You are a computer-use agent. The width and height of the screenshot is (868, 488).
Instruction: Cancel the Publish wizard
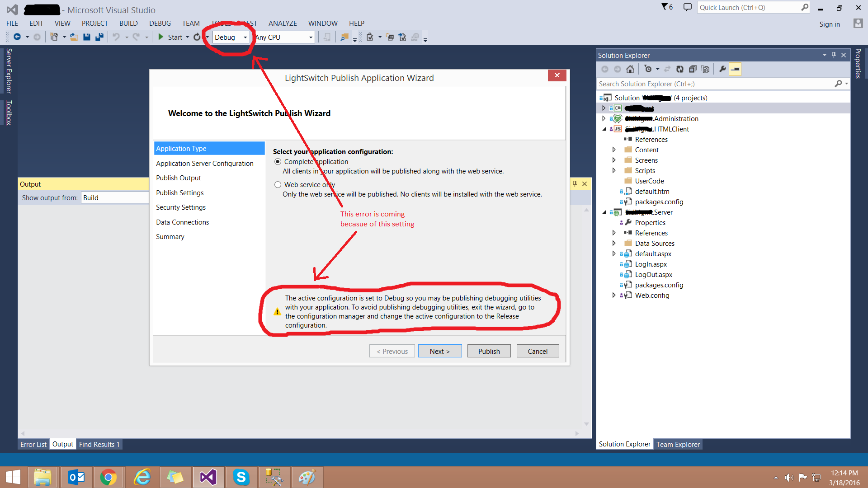(x=538, y=351)
